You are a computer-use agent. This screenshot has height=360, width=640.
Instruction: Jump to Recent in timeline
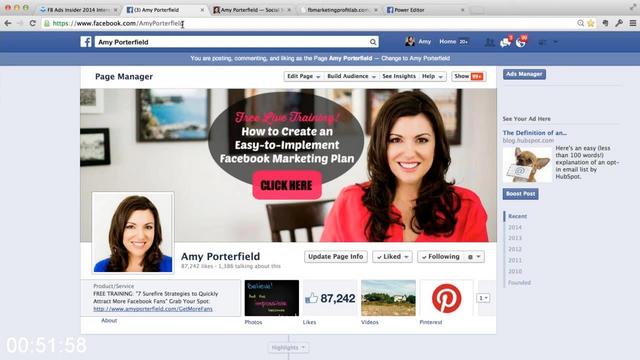coord(517,216)
